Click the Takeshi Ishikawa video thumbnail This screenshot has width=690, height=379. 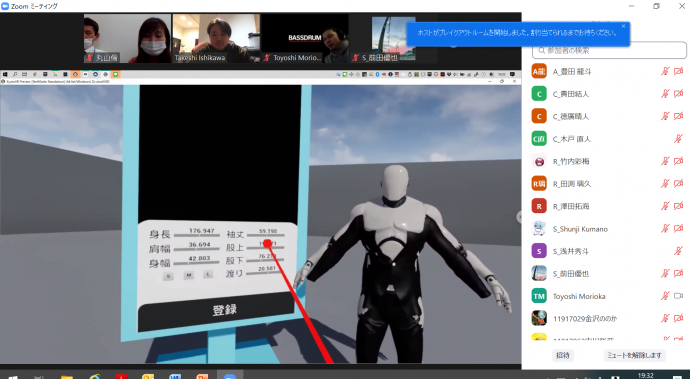[x=216, y=38]
